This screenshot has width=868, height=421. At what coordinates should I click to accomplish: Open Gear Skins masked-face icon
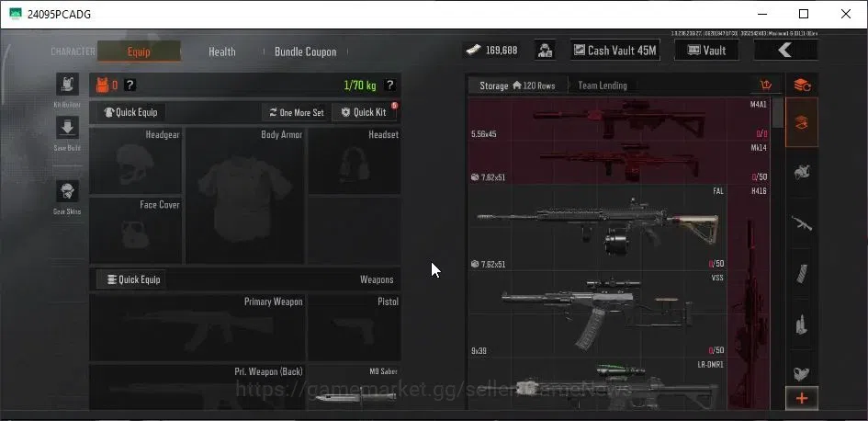pos(68,191)
